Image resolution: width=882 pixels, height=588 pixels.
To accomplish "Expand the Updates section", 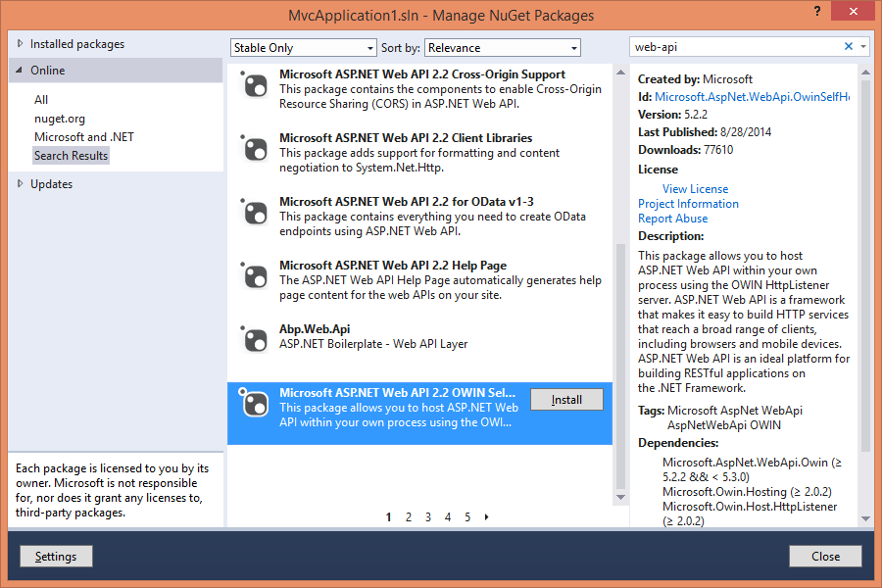I will point(21,184).
